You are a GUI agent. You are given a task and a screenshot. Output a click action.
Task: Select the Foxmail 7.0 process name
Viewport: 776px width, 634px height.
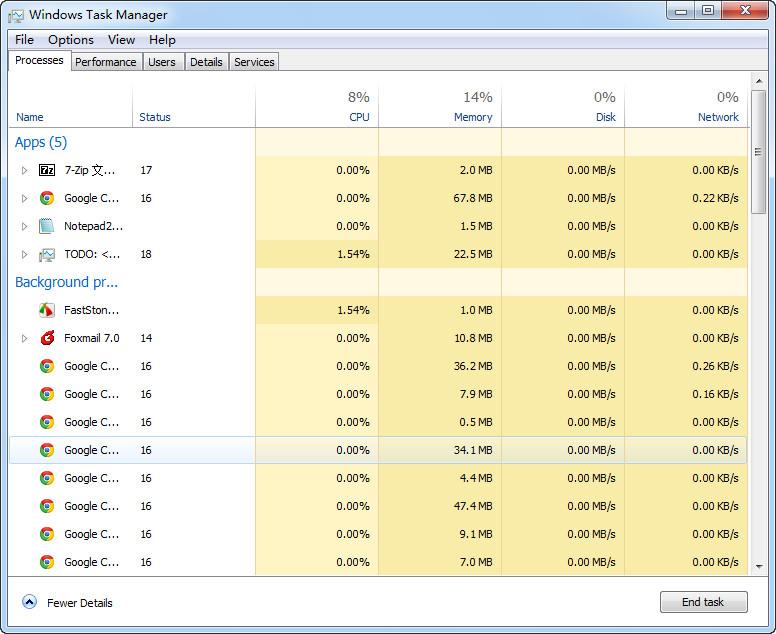click(92, 339)
